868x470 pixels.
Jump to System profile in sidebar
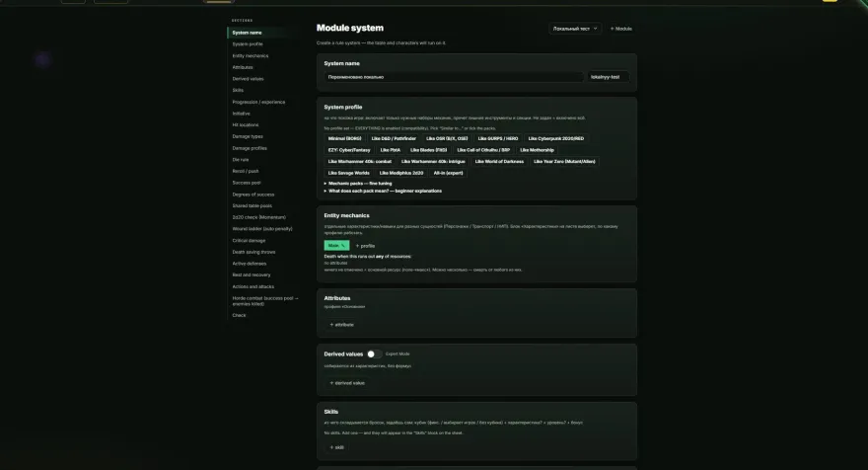[248, 44]
